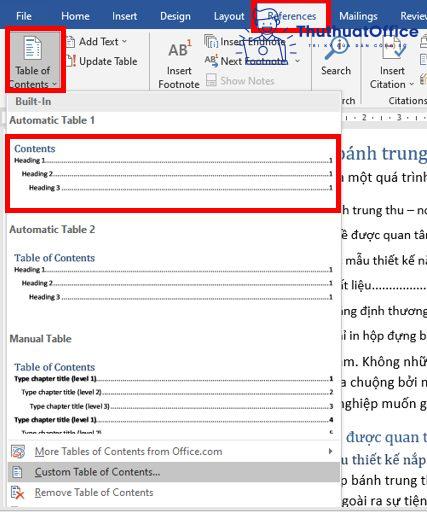Click the Update Table icon

tap(71, 61)
